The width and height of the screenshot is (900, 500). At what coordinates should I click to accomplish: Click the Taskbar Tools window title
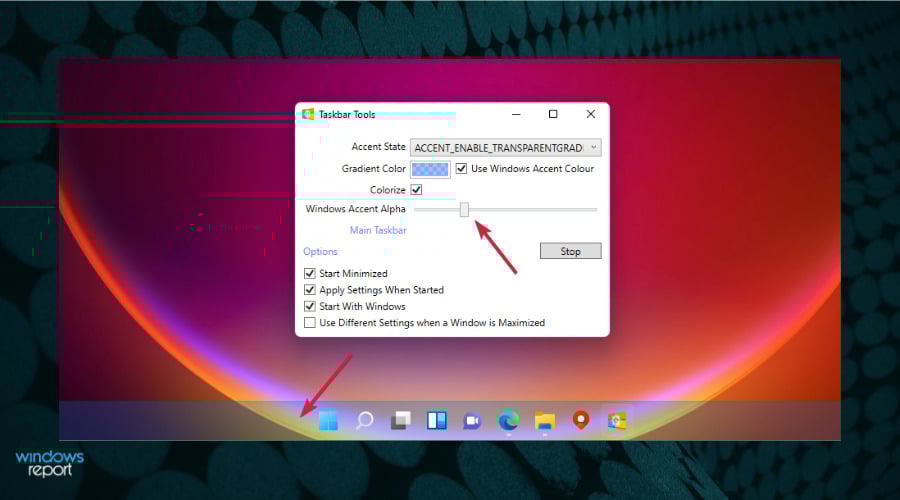(347, 115)
